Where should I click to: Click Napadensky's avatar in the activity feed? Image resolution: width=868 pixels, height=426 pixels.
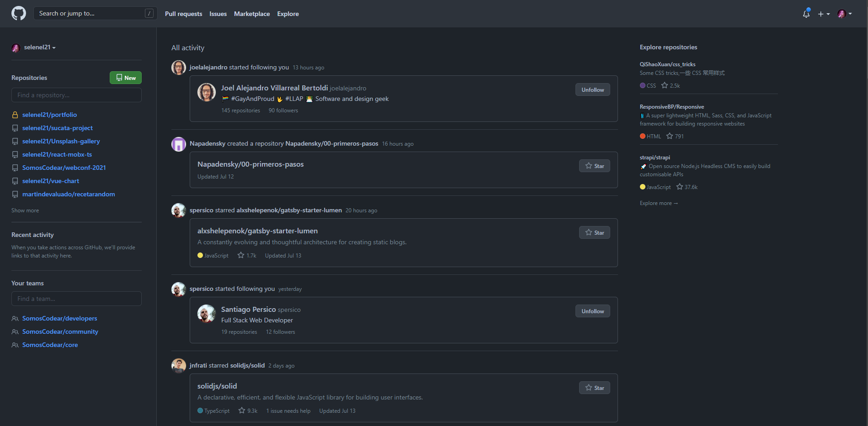179,144
